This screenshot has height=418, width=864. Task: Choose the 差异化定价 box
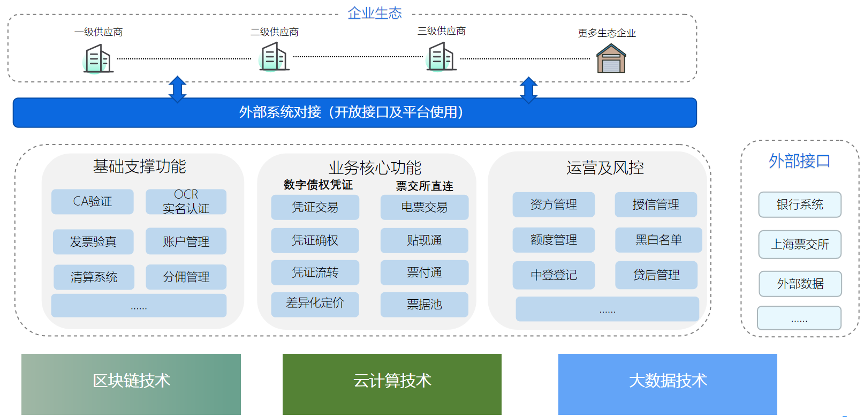coord(315,304)
